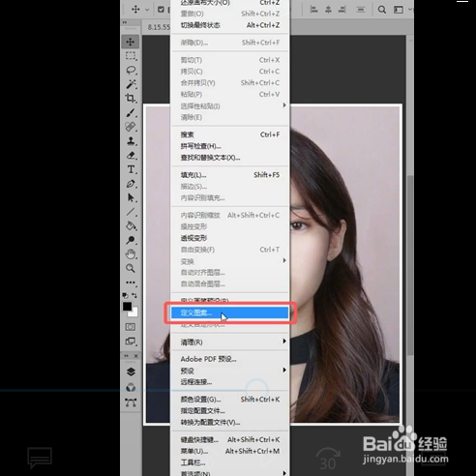Select the Zoom magnifier tool
476x476 pixels.
click(x=131, y=268)
